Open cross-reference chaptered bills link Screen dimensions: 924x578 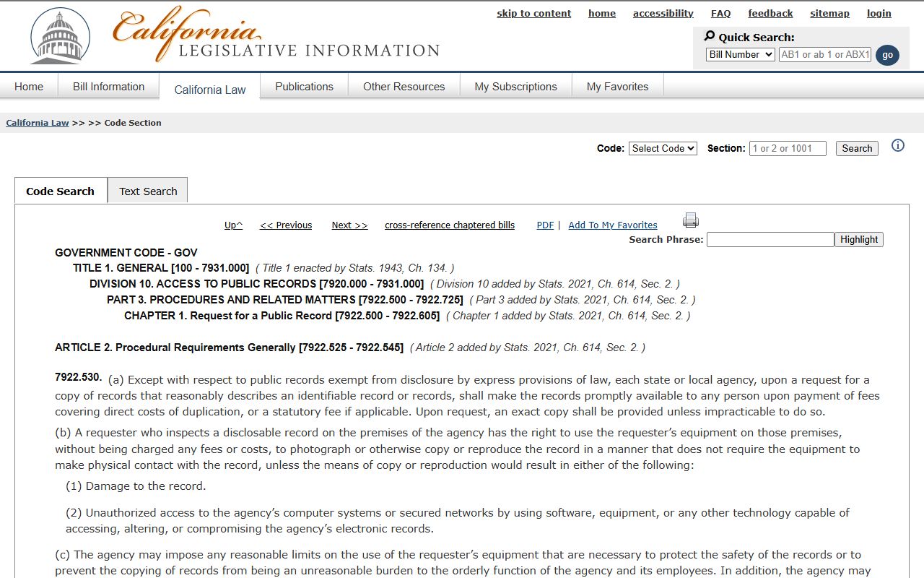450,225
